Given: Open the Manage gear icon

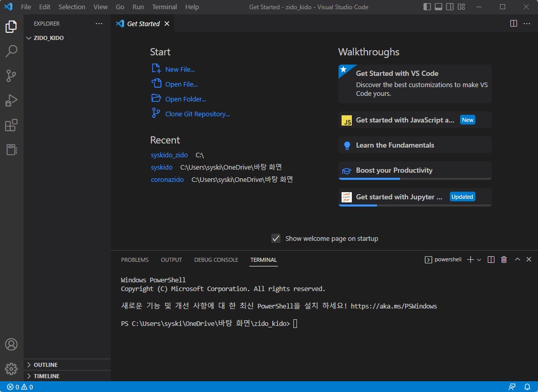Looking at the screenshot, I should coord(11,369).
